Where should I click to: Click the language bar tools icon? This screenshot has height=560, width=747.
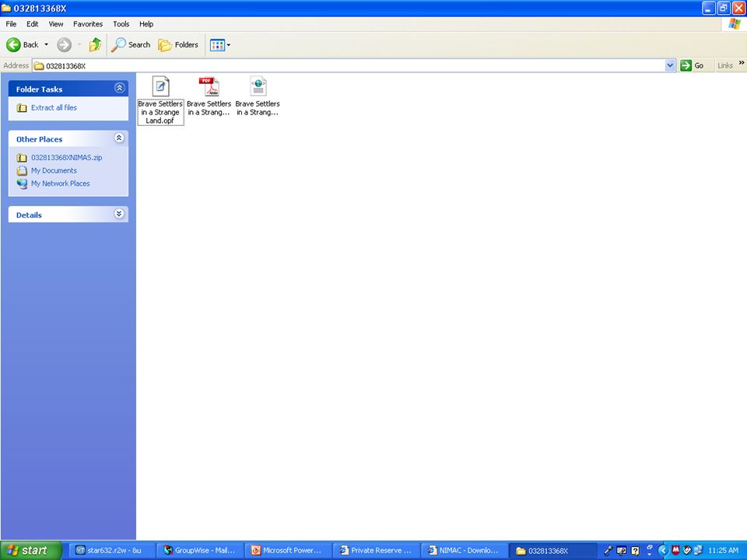[x=622, y=551]
